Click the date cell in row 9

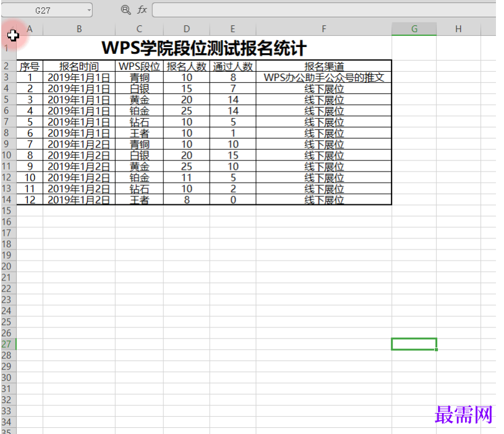[79, 144]
